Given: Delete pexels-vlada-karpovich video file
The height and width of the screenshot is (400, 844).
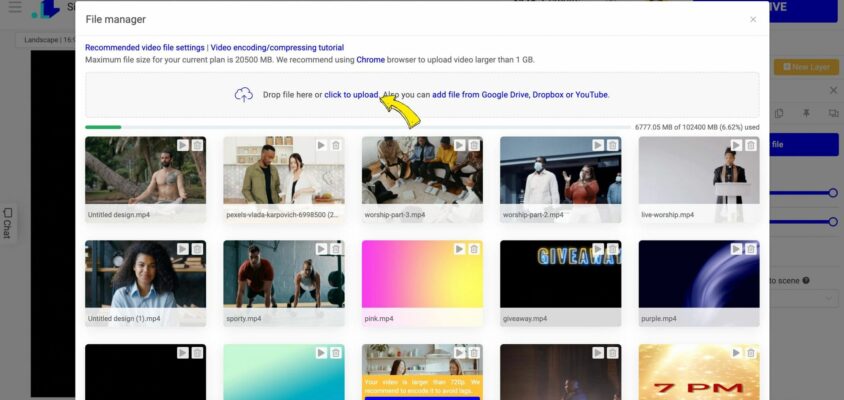Looking at the screenshot, I should point(336,145).
